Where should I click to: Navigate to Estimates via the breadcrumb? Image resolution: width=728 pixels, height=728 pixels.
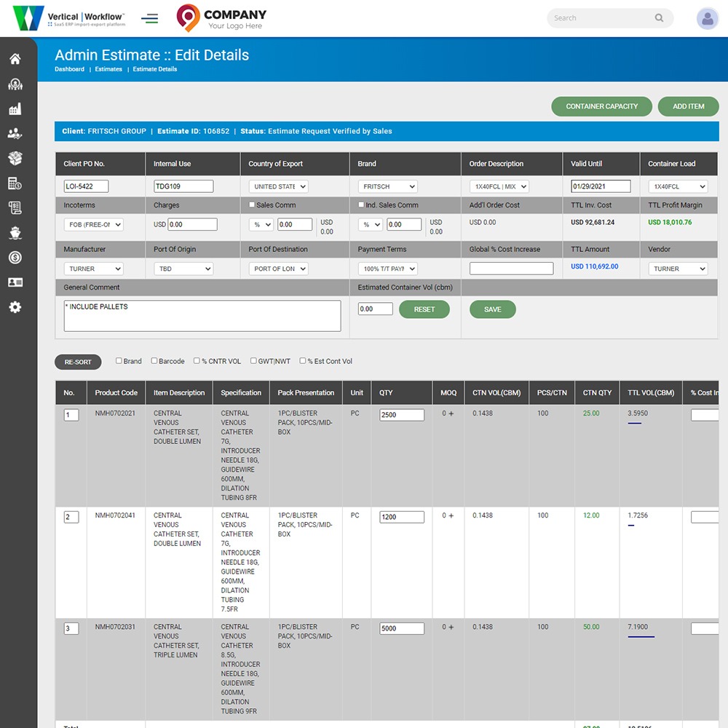[x=108, y=69]
